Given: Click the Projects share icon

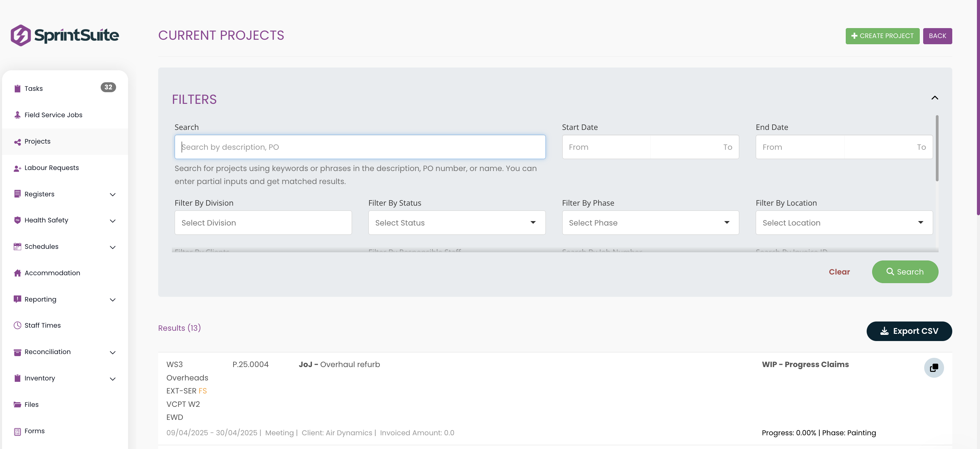Looking at the screenshot, I should pos(17,142).
